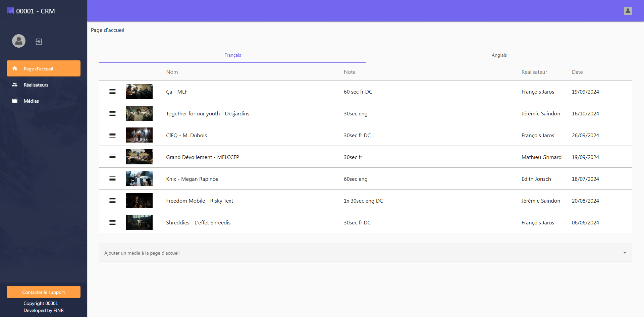
Task: Click drag handle for Freedom Mobile row
Action: point(112,201)
